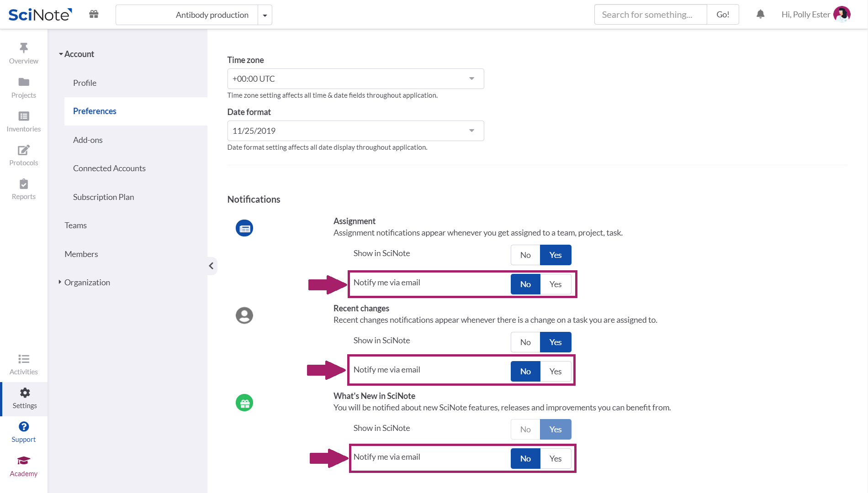The width and height of the screenshot is (868, 493).
Task: Click the Go! search button
Action: (x=723, y=14)
